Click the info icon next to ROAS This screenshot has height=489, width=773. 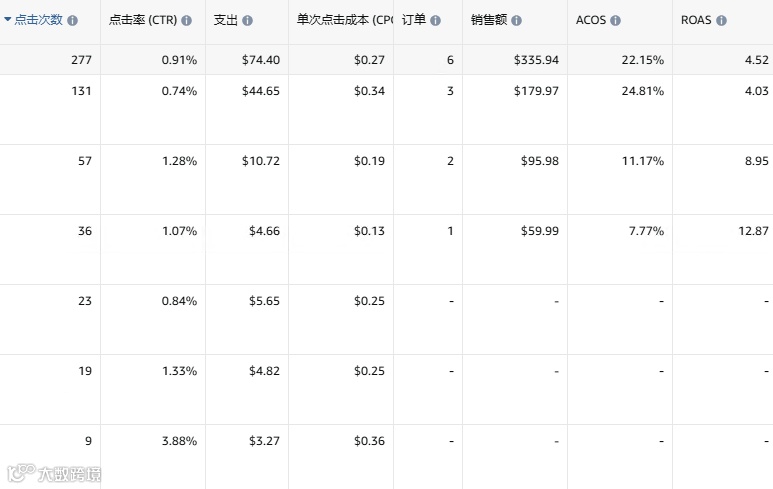[x=721, y=20]
